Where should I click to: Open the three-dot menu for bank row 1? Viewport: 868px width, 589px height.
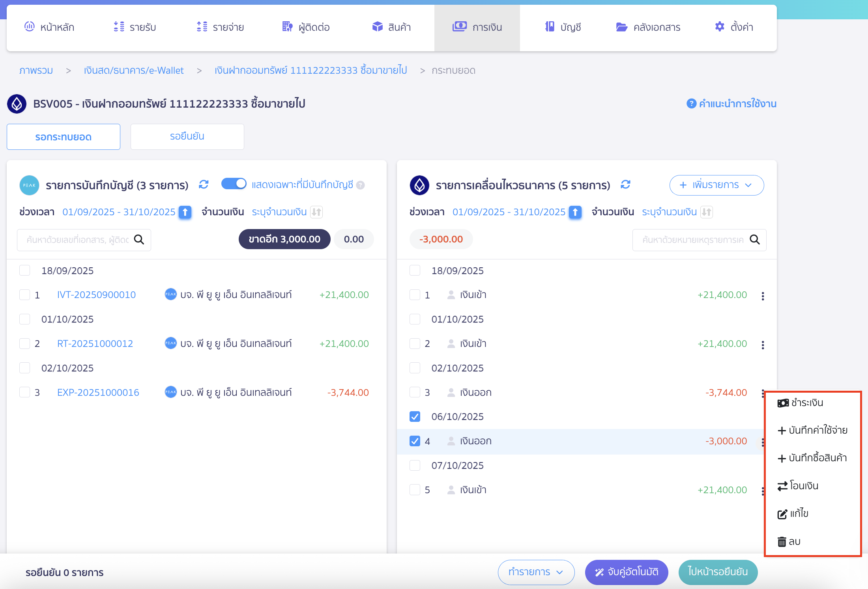coord(763,296)
